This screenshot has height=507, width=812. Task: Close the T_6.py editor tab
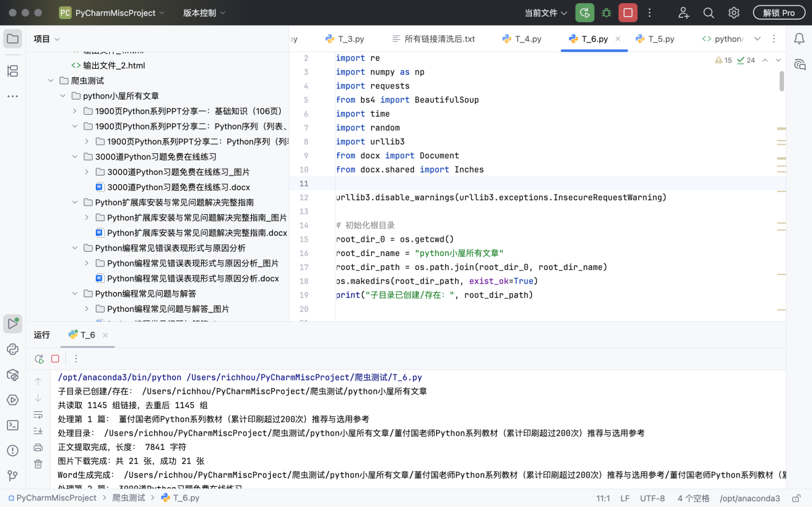pos(618,39)
